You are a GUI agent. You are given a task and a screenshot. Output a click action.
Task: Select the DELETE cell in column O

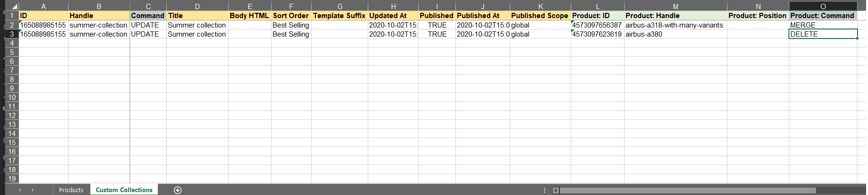pyautogui.click(x=822, y=34)
